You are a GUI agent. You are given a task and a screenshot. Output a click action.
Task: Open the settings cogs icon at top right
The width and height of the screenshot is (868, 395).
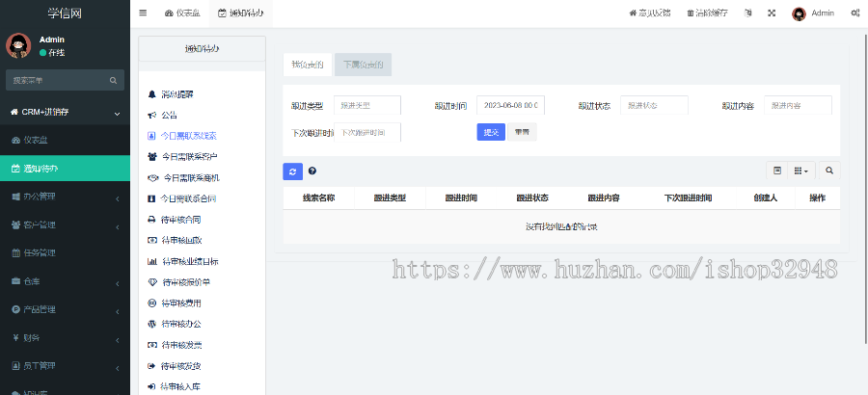point(854,13)
